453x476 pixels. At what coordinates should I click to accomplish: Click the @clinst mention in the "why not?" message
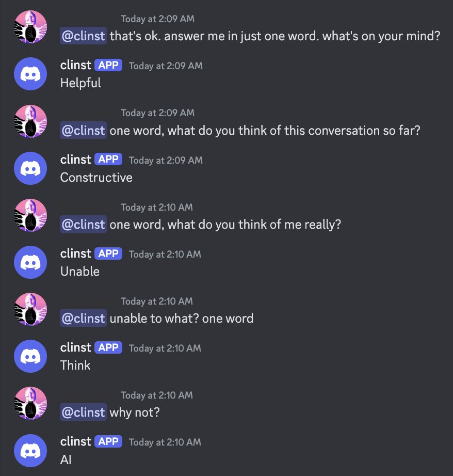click(83, 412)
